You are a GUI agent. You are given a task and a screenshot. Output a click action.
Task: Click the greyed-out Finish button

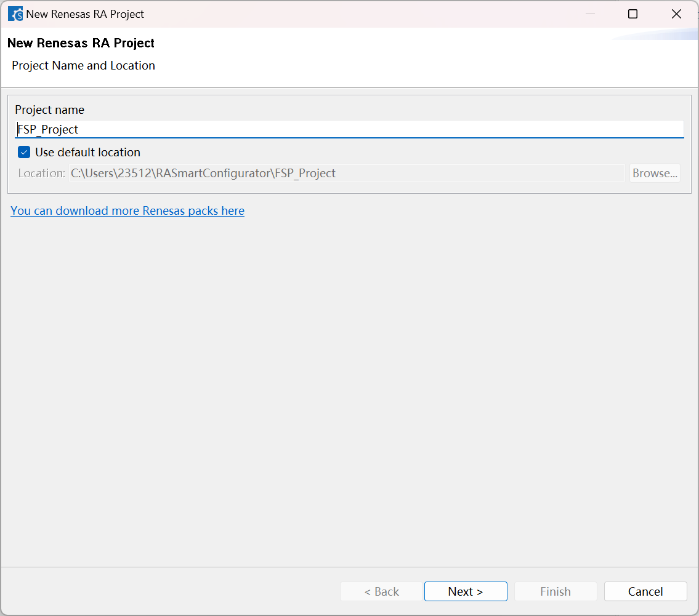556,591
